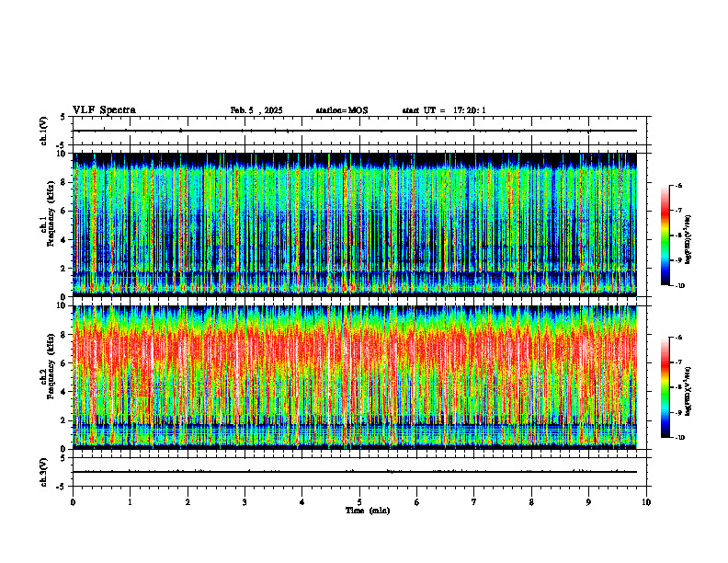Click time axis tick label "10"
This screenshot has height=563, width=728.
click(646, 502)
